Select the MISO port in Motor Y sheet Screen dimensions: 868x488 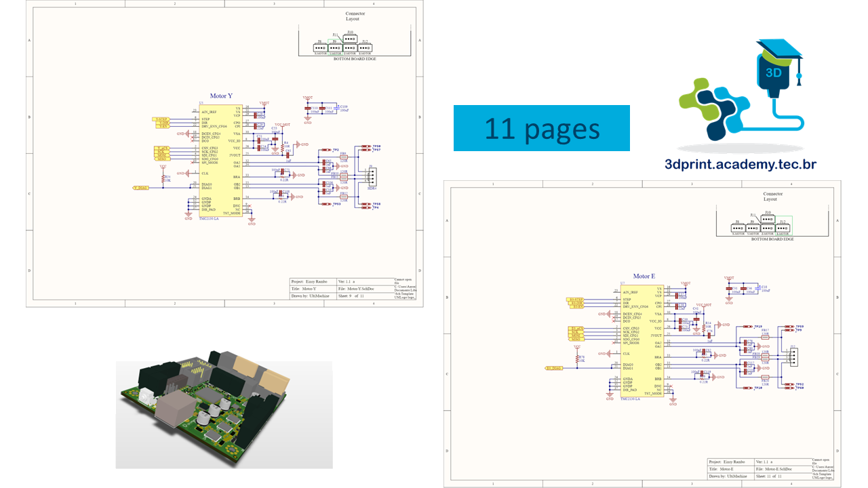click(161, 159)
